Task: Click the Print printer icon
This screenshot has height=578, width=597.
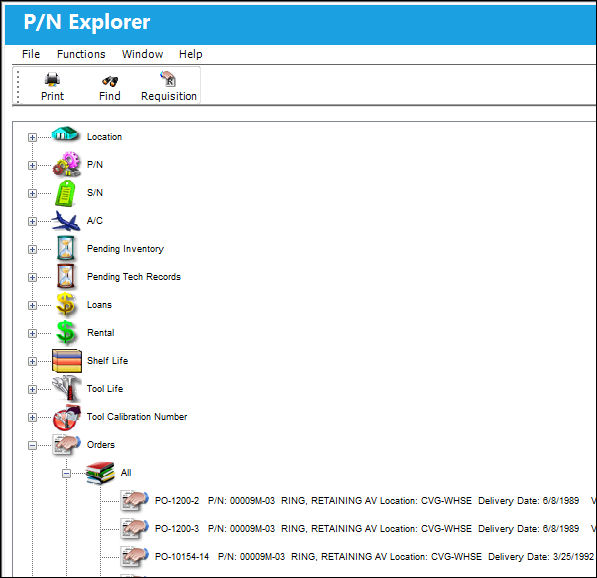Action: [x=52, y=79]
